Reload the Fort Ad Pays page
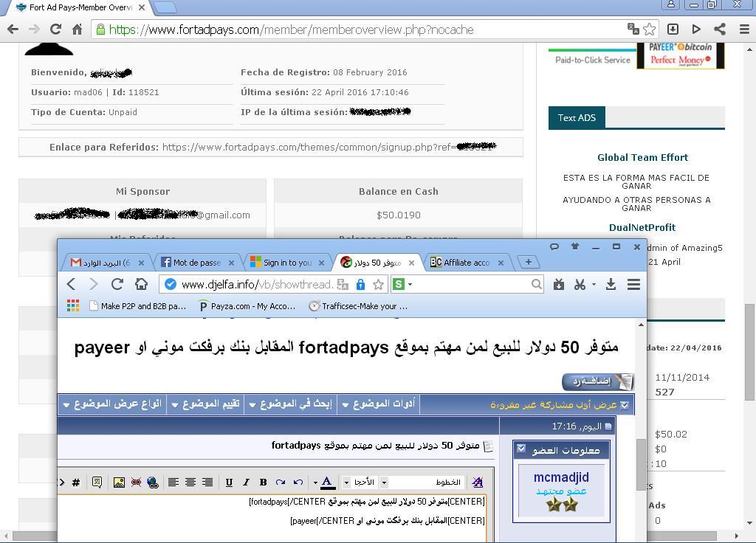The height and width of the screenshot is (543, 756). pos(55,30)
